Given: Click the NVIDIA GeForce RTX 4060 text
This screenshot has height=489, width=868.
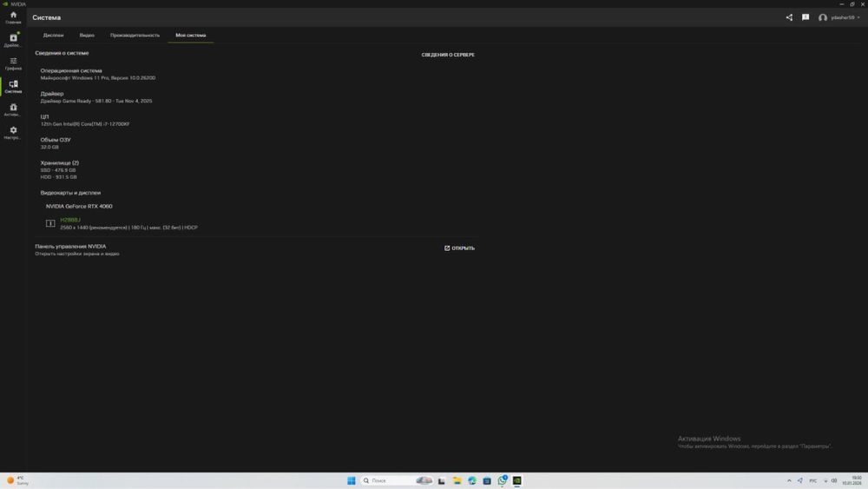Looking at the screenshot, I should coord(79,206).
